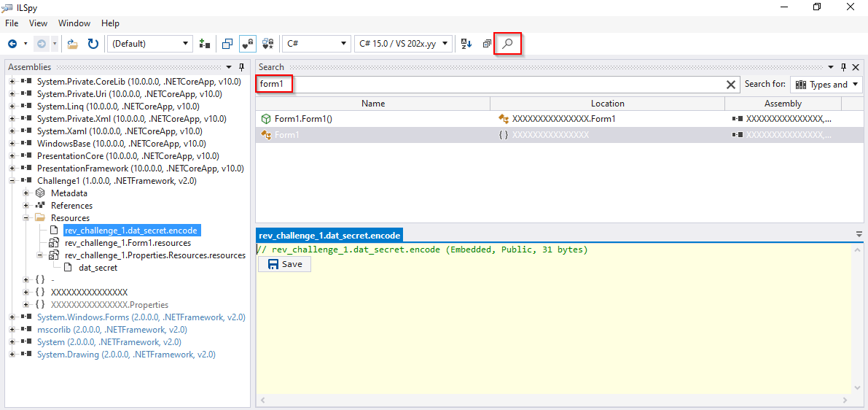Reload all assemblies with refresh icon
The height and width of the screenshot is (410, 868).
[x=93, y=44]
